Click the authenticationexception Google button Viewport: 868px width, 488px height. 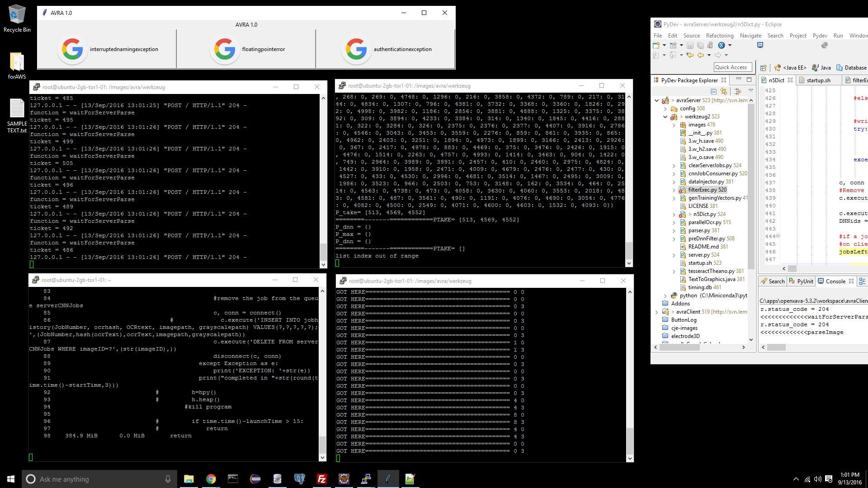(385, 49)
